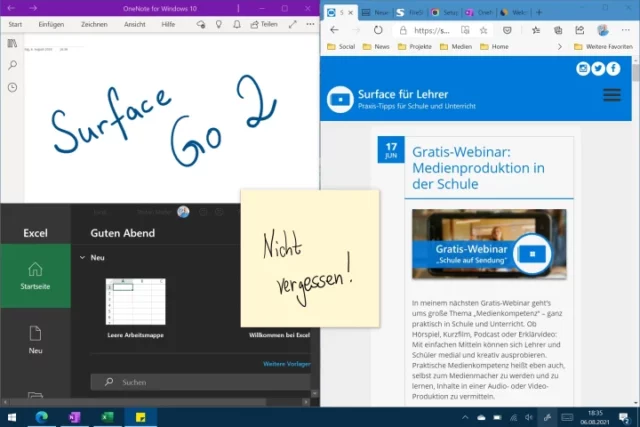This screenshot has height=427, width=640.
Task: Open the Medien favorites folder
Action: [x=456, y=47]
